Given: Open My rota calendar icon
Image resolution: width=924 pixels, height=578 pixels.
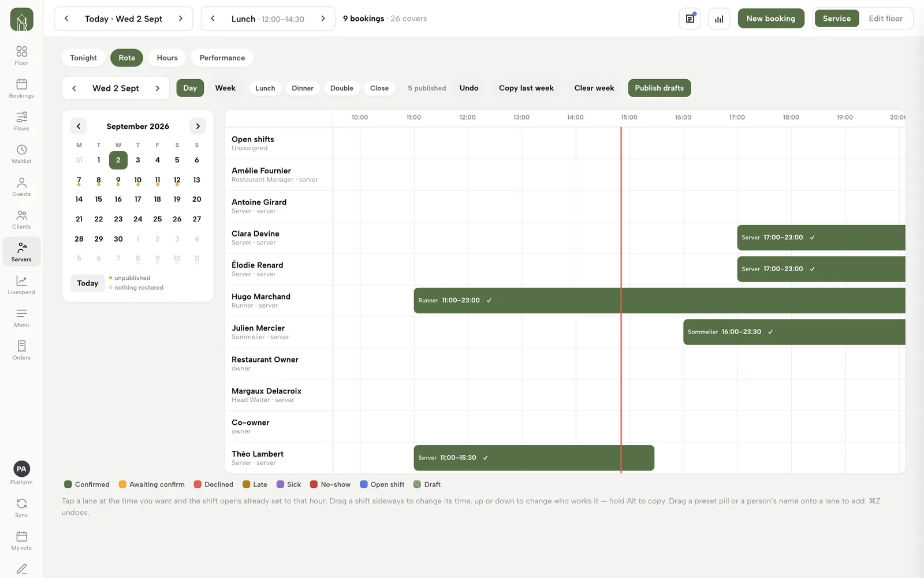Looking at the screenshot, I should coord(21,540).
